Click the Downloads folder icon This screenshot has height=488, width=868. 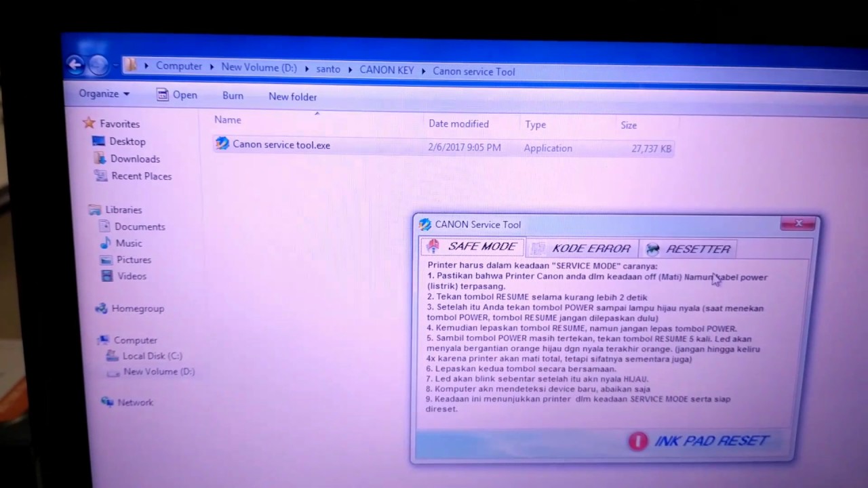[x=100, y=158]
